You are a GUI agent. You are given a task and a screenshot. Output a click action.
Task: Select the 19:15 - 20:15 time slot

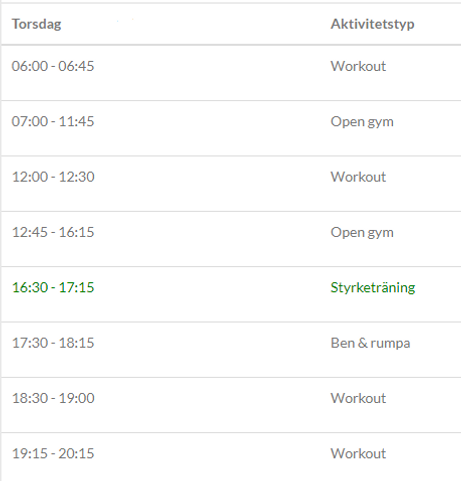(53, 453)
